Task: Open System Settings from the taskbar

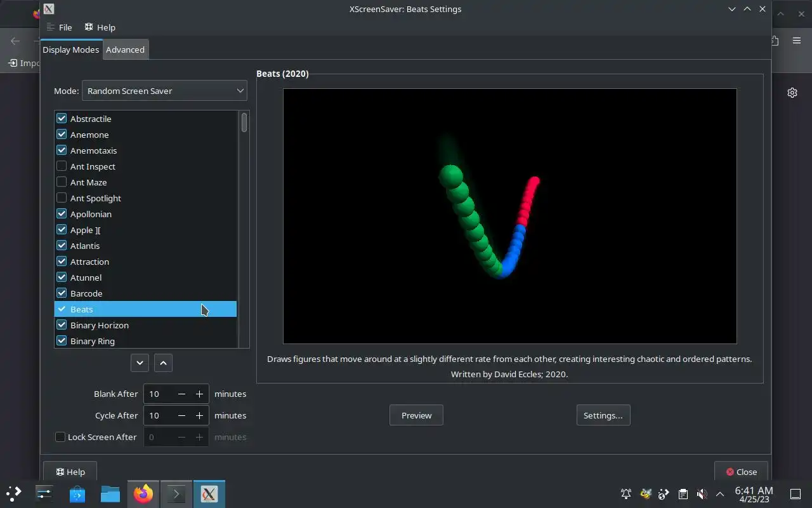Action: click(x=44, y=493)
